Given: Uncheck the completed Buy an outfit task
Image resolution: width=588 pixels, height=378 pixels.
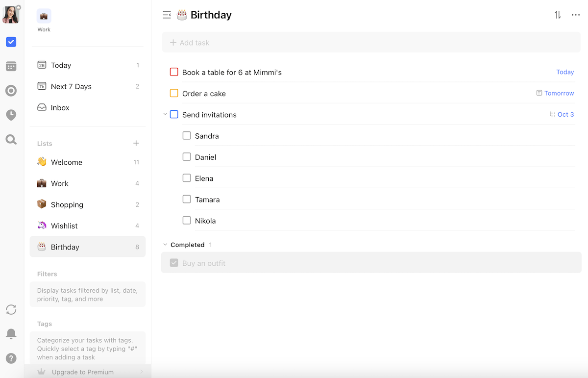Looking at the screenshot, I should coord(174,263).
